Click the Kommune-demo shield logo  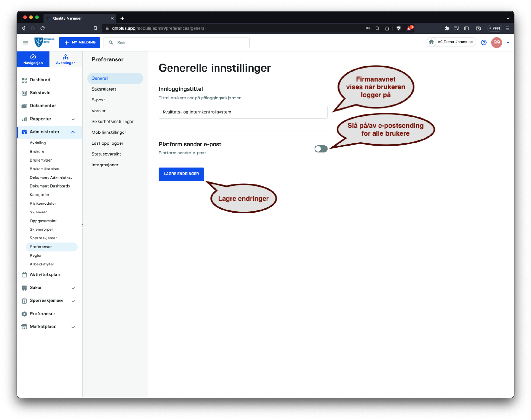39,42
